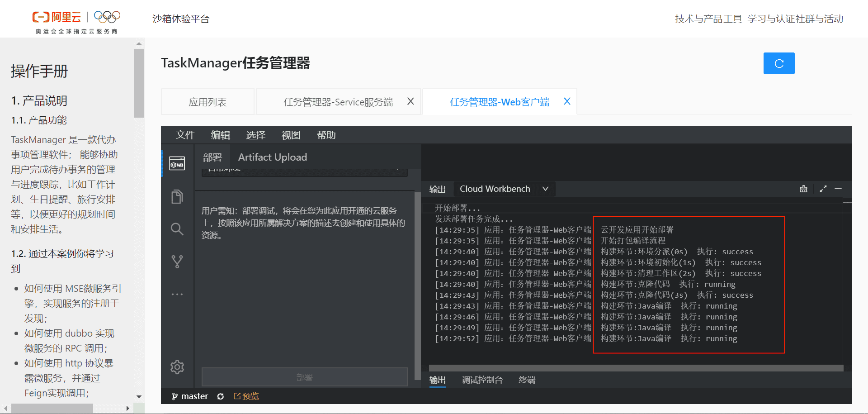Open the Source Control (git) icon
The width and height of the screenshot is (868, 414).
tap(177, 261)
